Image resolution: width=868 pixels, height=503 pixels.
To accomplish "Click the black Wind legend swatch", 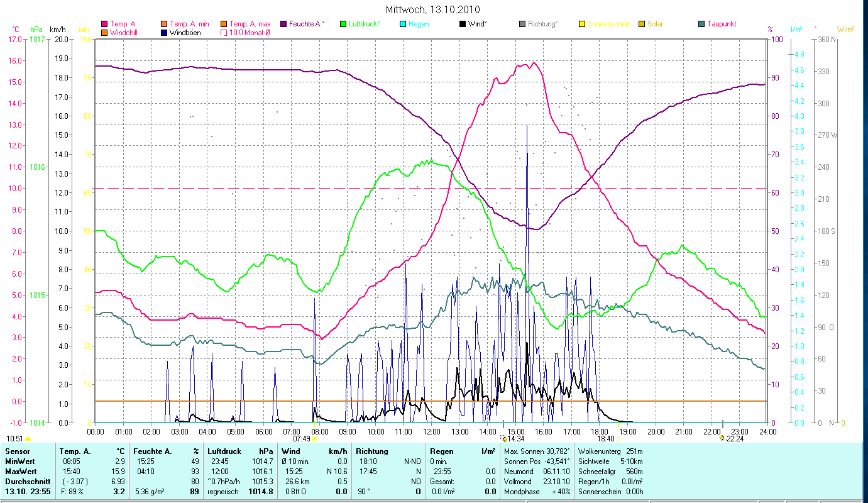I will click(x=463, y=24).
